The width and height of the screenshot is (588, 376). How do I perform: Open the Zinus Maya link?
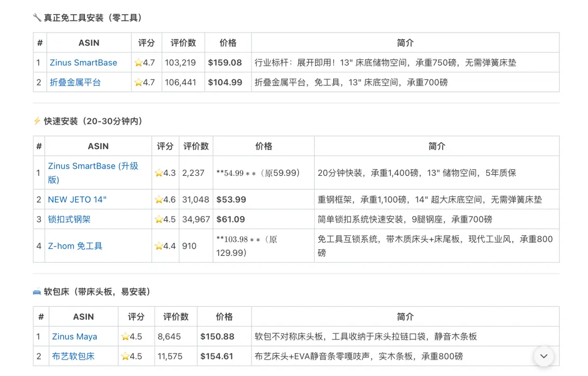[x=74, y=337]
